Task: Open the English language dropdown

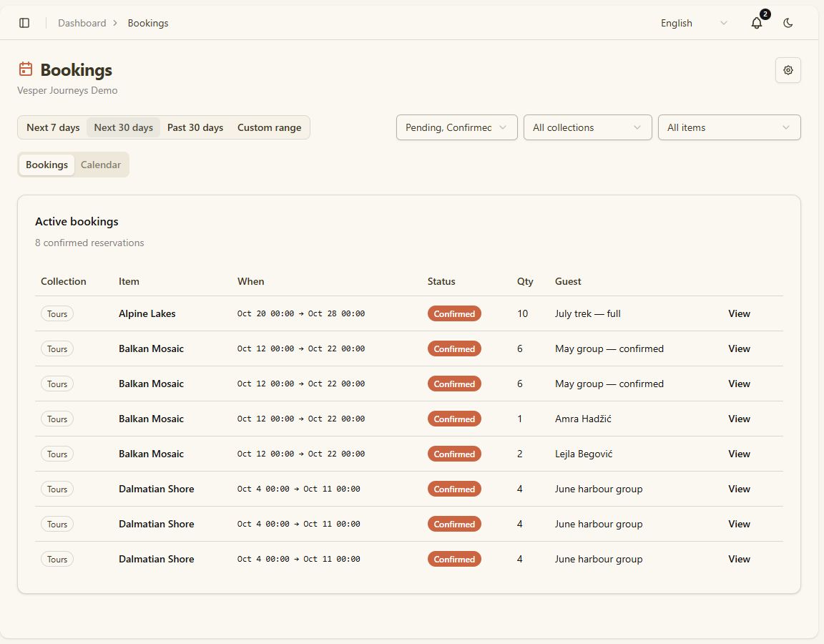Action: (694, 23)
